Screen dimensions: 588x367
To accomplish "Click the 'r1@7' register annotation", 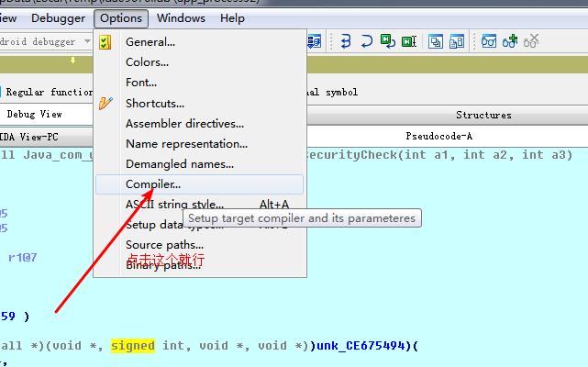I will click(x=23, y=258).
